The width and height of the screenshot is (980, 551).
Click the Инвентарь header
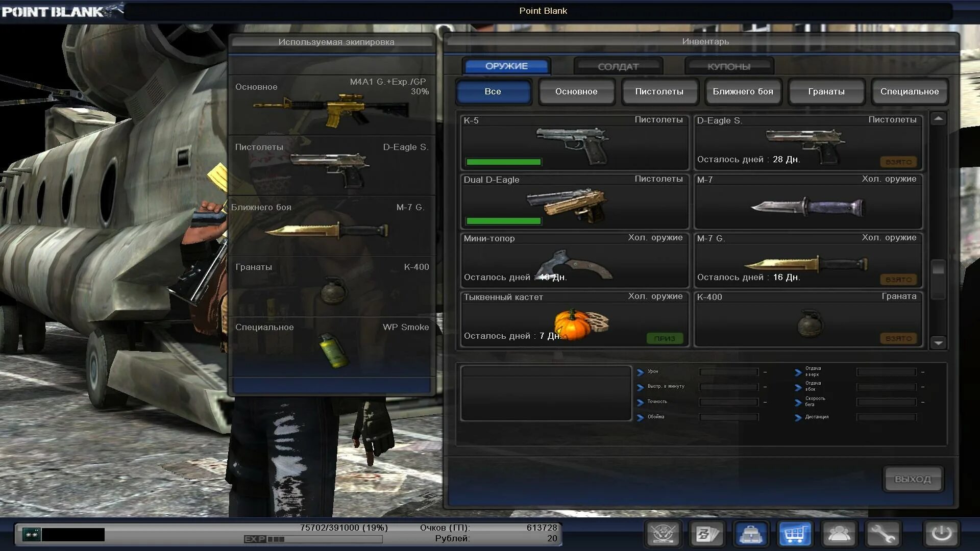705,41
